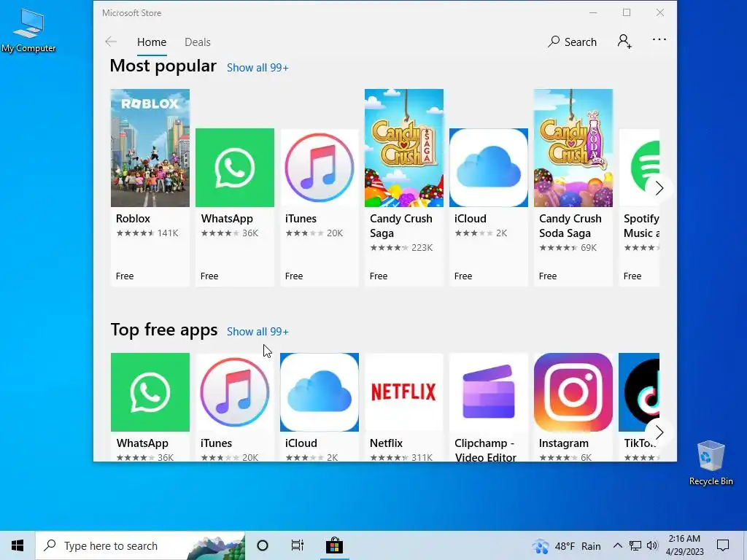The image size is (747, 560).
Task: Open the sign-in account icon
Action: coord(624,42)
